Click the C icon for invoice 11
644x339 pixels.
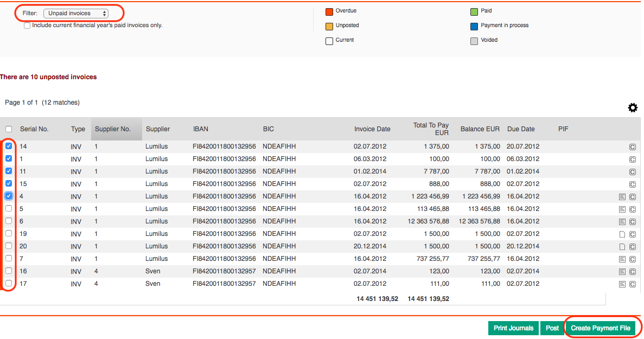tap(633, 172)
